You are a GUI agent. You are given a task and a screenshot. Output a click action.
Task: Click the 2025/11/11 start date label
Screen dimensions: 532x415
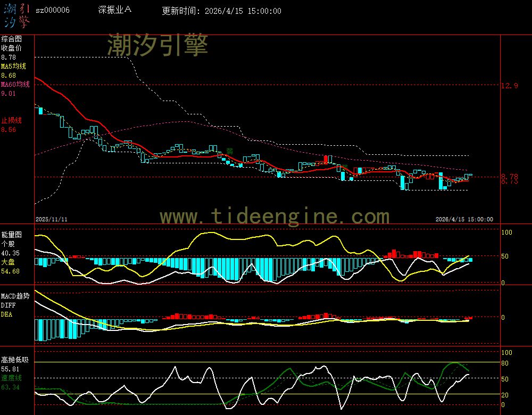pyautogui.click(x=49, y=219)
